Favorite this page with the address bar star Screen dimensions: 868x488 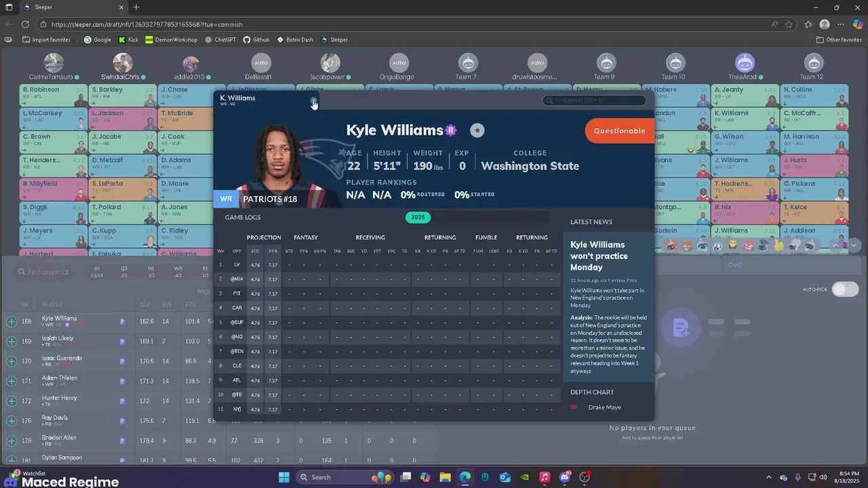pos(789,24)
